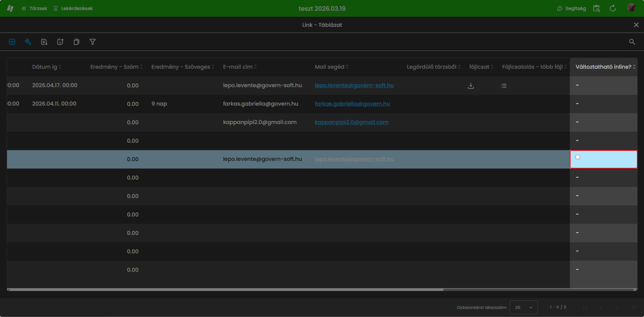Click the Excel export icon
The height and width of the screenshot is (317, 644).
point(44,42)
